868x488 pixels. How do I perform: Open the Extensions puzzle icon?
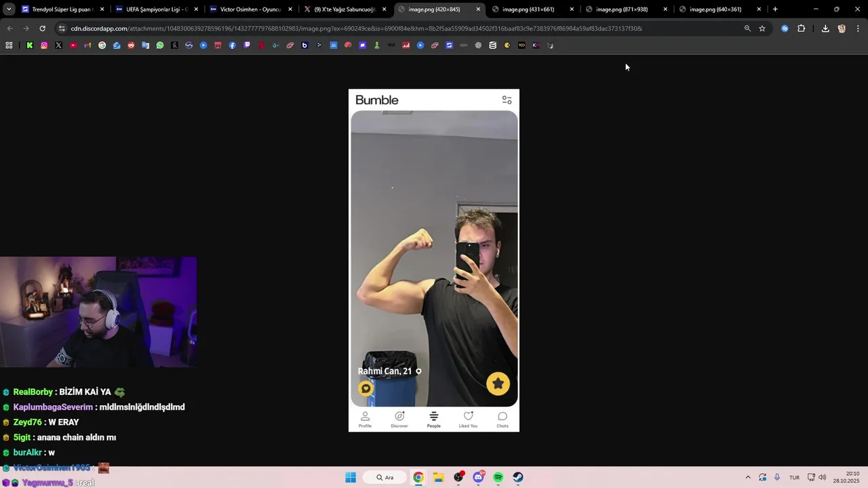point(801,28)
